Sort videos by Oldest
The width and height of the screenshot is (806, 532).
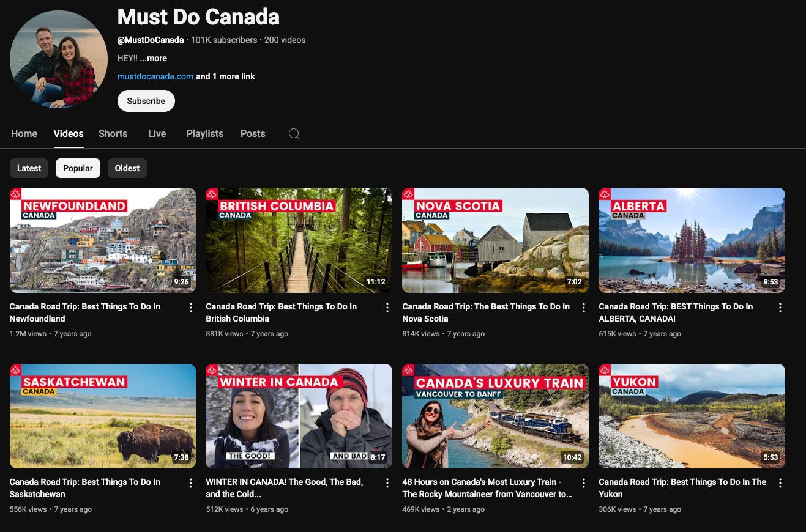point(127,168)
